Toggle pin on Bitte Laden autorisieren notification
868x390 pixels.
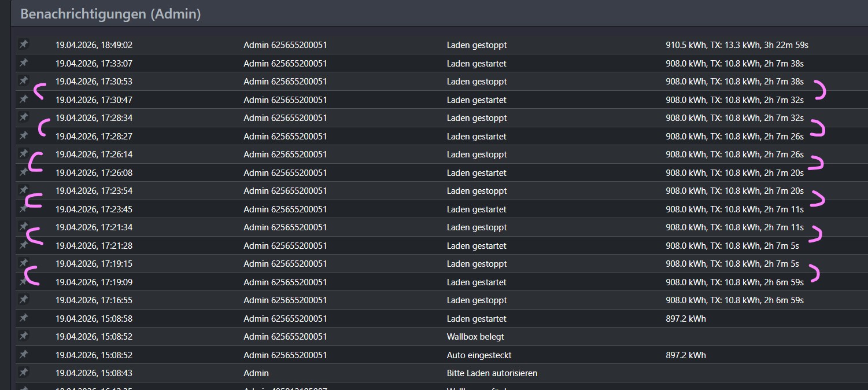tap(23, 373)
